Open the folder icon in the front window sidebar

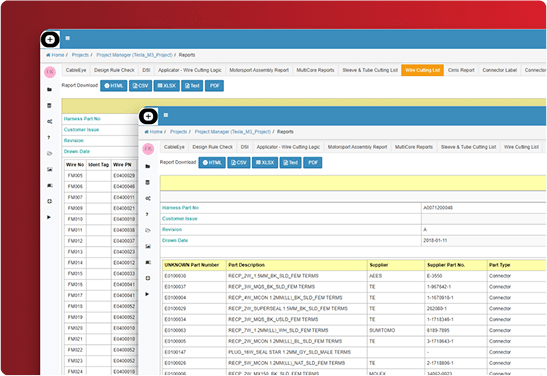point(148,166)
